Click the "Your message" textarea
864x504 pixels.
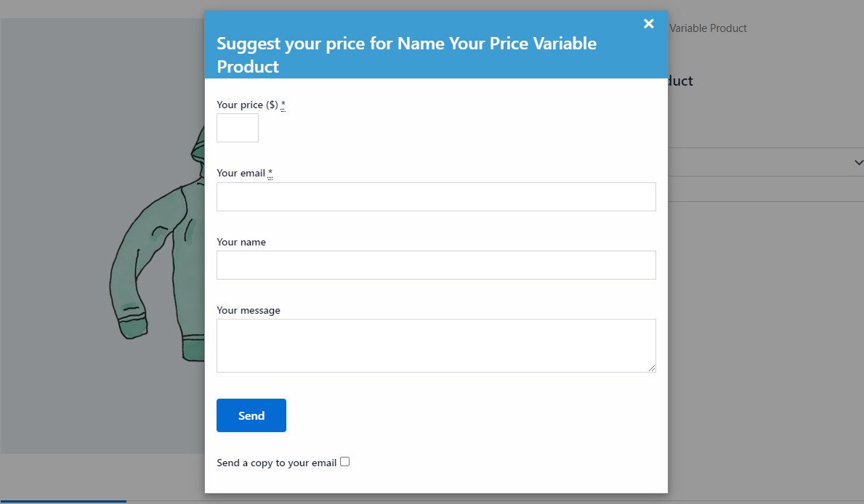[x=436, y=345]
